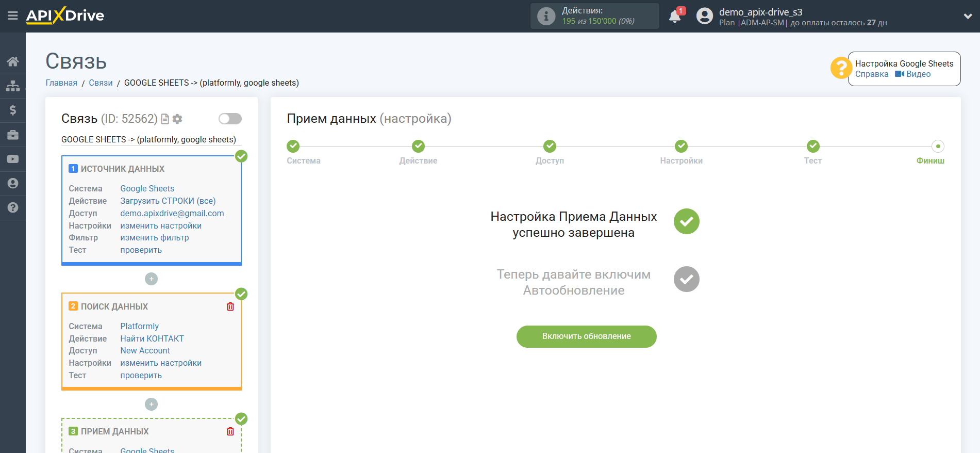Click изменить фильтр link

click(155, 237)
